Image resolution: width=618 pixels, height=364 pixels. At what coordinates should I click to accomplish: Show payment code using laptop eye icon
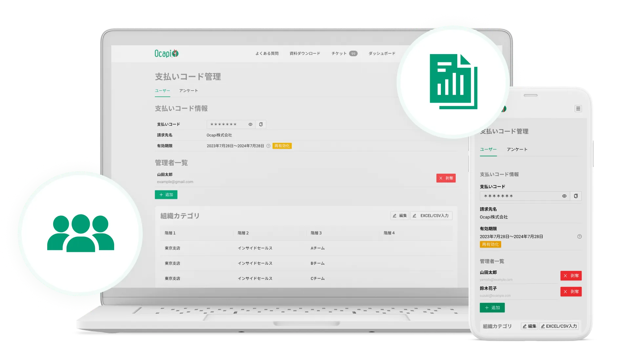(250, 124)
